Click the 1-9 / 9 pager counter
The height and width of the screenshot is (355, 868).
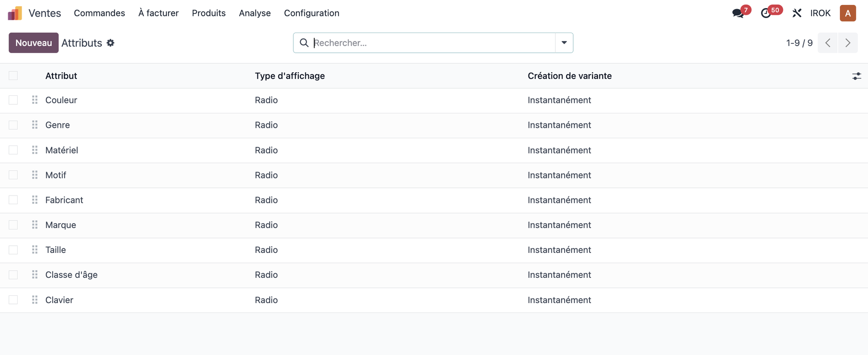(799, 43)
